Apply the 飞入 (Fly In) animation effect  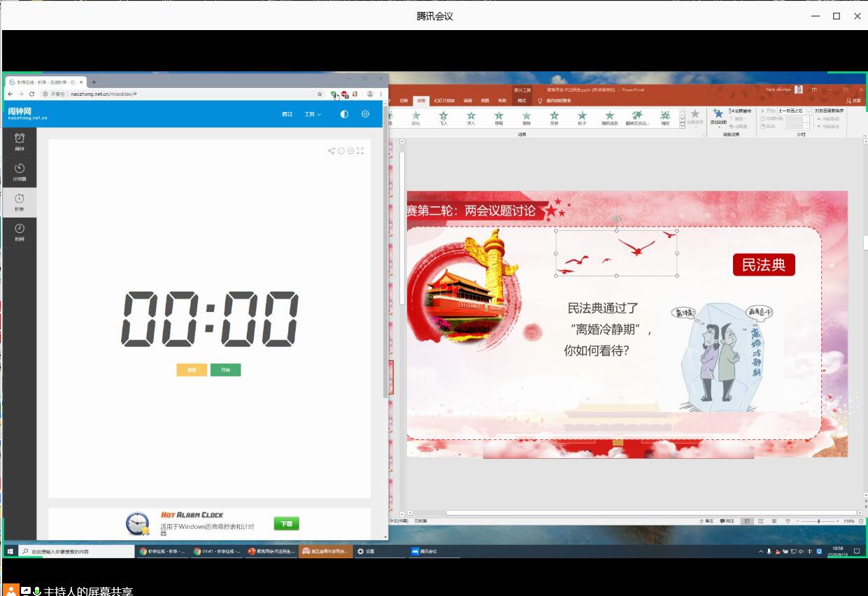[x=443, y=118]
